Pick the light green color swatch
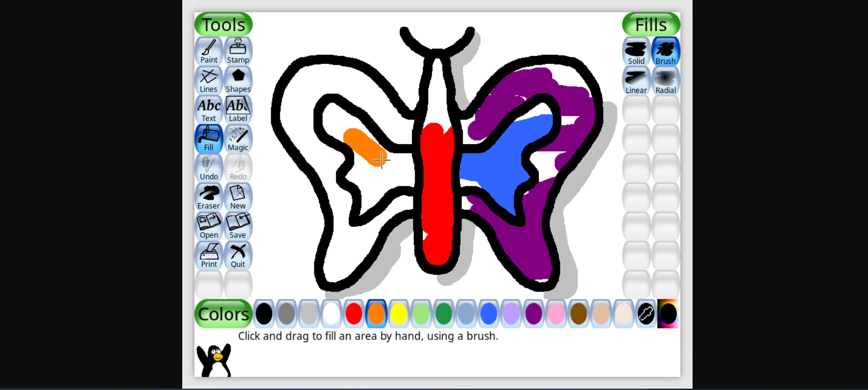868x390 pixels. click(421, 314)
